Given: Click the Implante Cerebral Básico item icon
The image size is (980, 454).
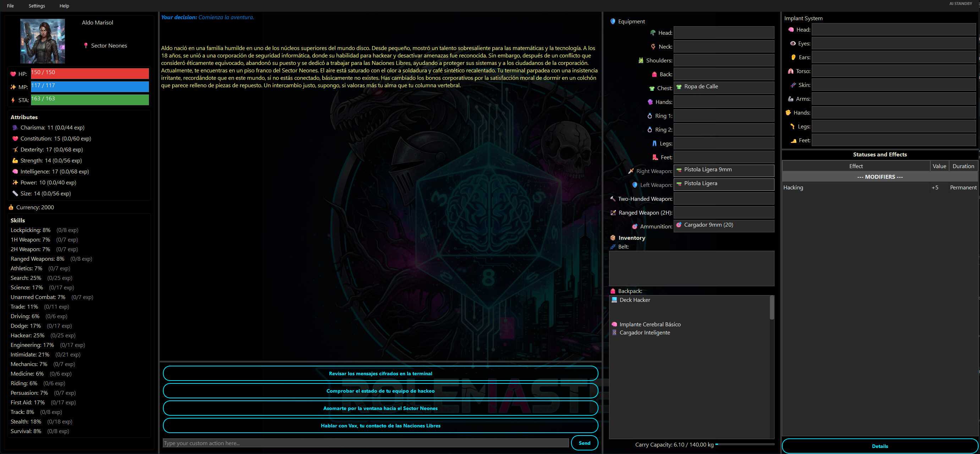Looking at the screenshot, I should coord(614,324).
